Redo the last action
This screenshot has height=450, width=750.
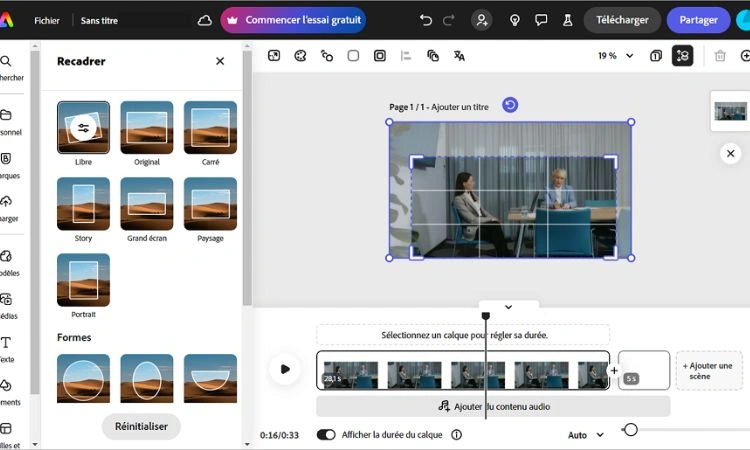[448, 20]
